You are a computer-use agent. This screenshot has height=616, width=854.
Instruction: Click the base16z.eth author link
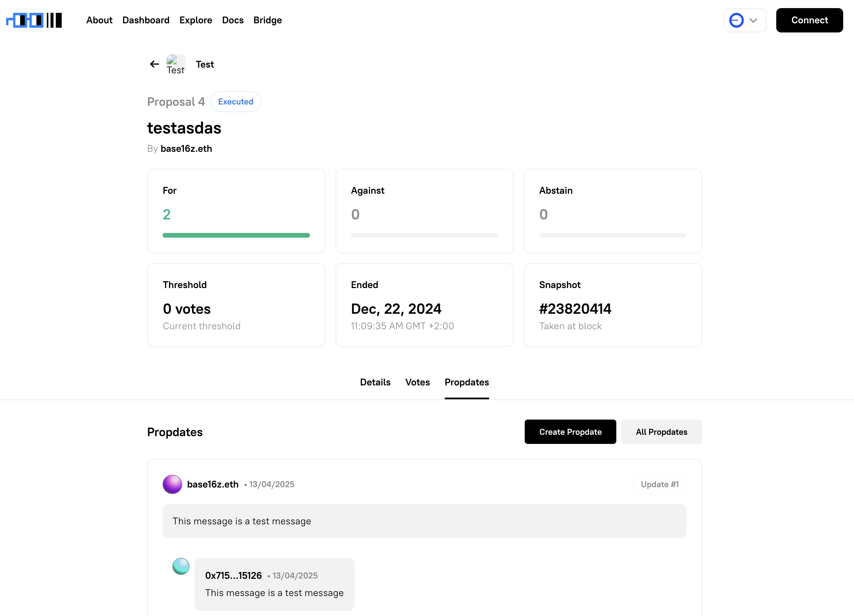coord(186,149)
